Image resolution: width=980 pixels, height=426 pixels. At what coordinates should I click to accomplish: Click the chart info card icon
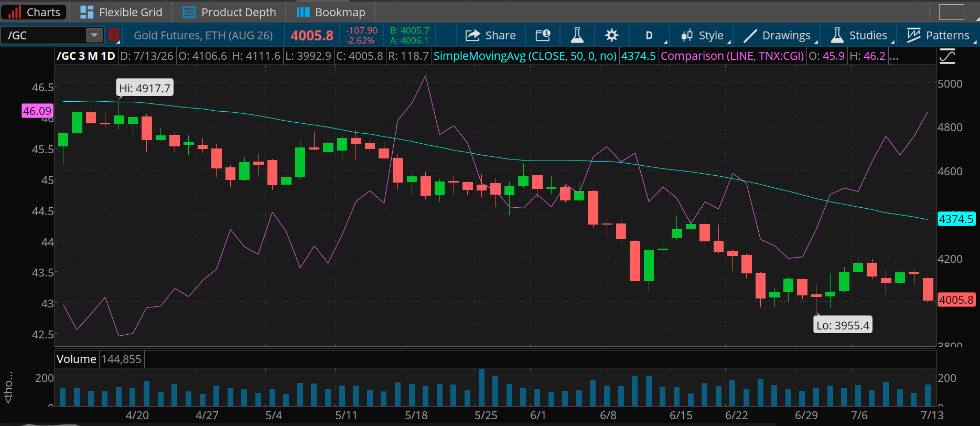click(543, 35)
